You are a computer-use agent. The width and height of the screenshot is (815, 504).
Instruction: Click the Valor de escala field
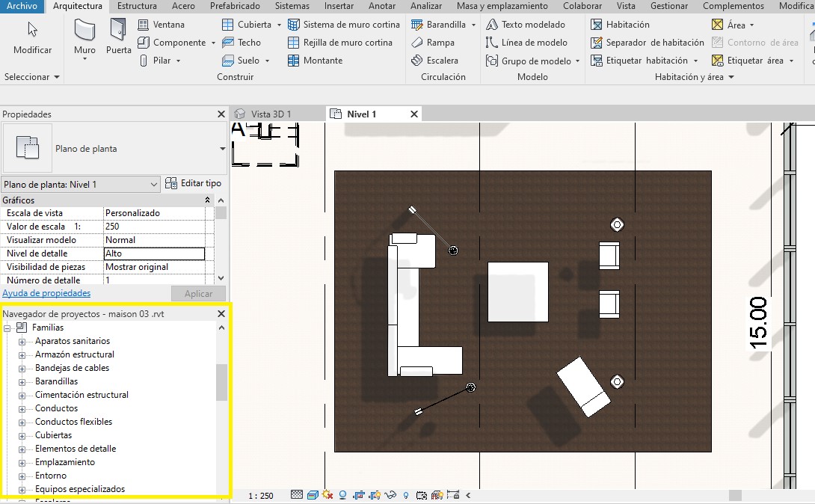tap(153, 227)
